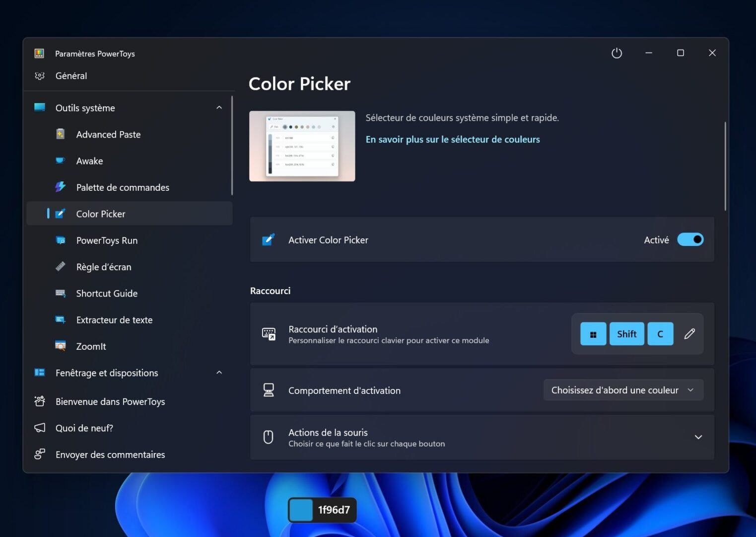Open Bienvenue dans PowerToys
The width and height of the screenshot is (756, 537).
click(x=130, y=401)
